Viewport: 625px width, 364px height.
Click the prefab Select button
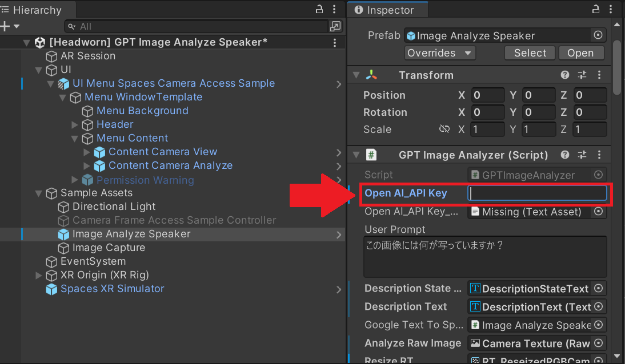pos(530,53)
